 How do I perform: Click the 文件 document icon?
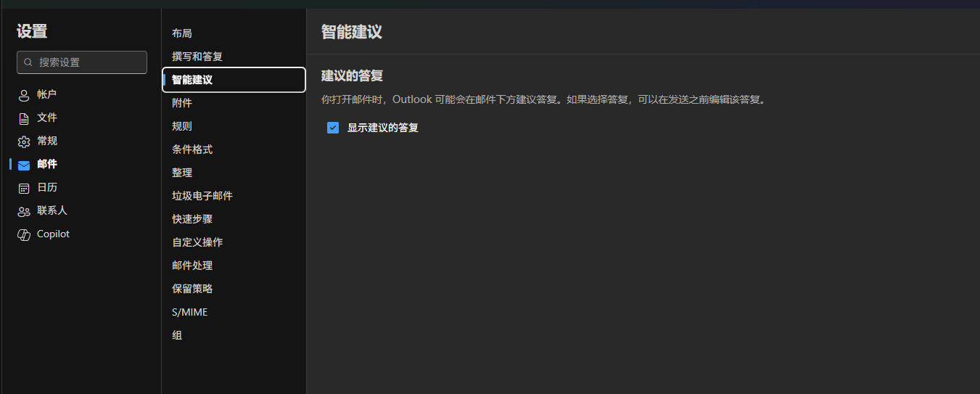pyautogui.click(x=24, y=118)
